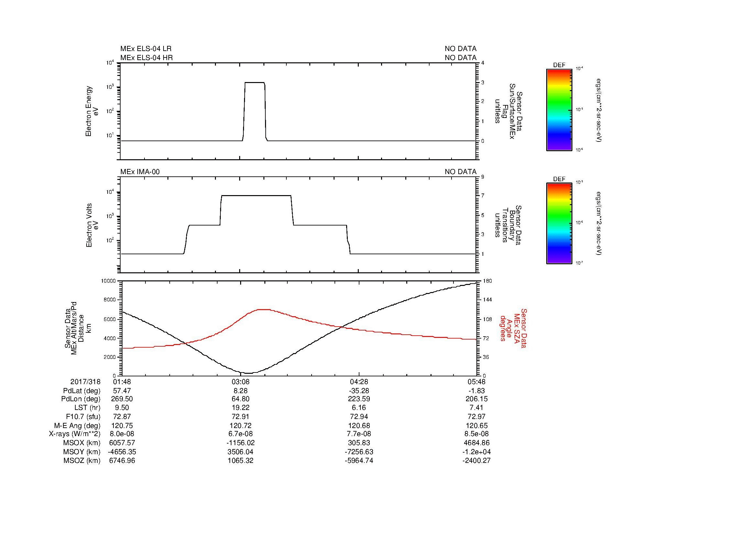Screen dimensions: 756x534
Task: Click the date label 2017/318
Action: [x=85, y=382]
